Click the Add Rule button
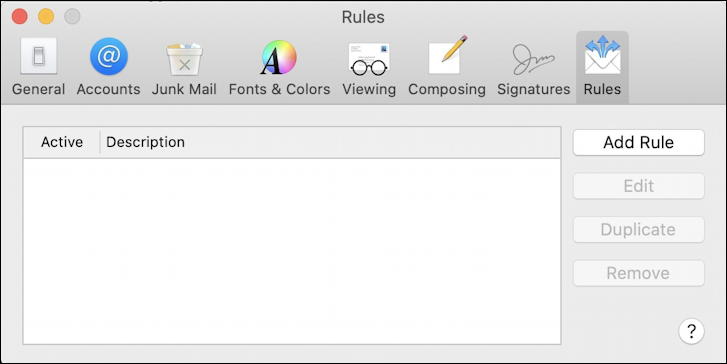Image resolution: width=727 pixels, height=364 pixels. (x=638, y=142)
